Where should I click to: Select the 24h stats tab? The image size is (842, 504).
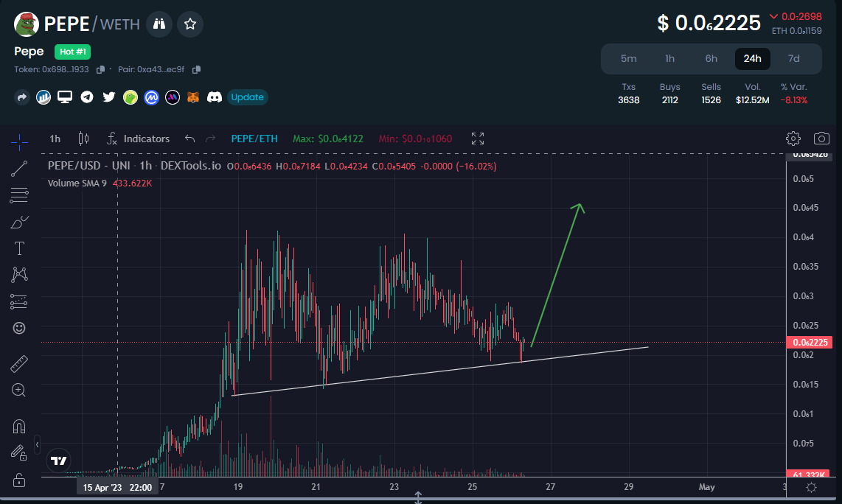[x=752, y=58]
